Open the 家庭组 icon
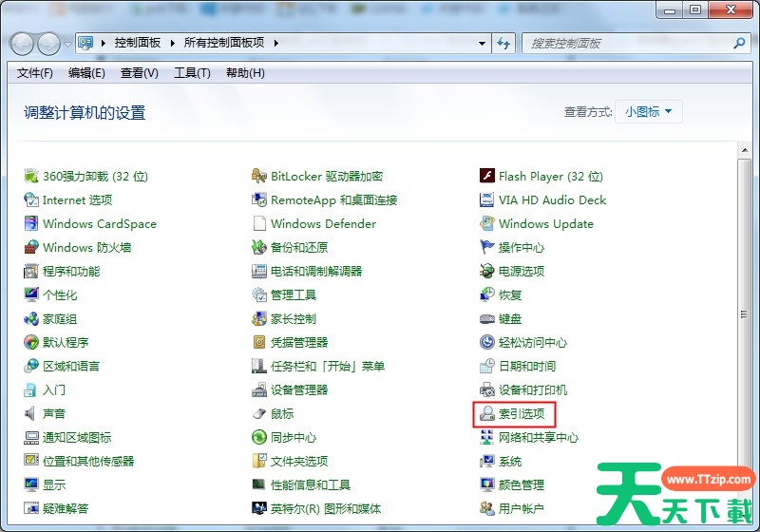Viewport: 760px width, 532px height. 31,319
